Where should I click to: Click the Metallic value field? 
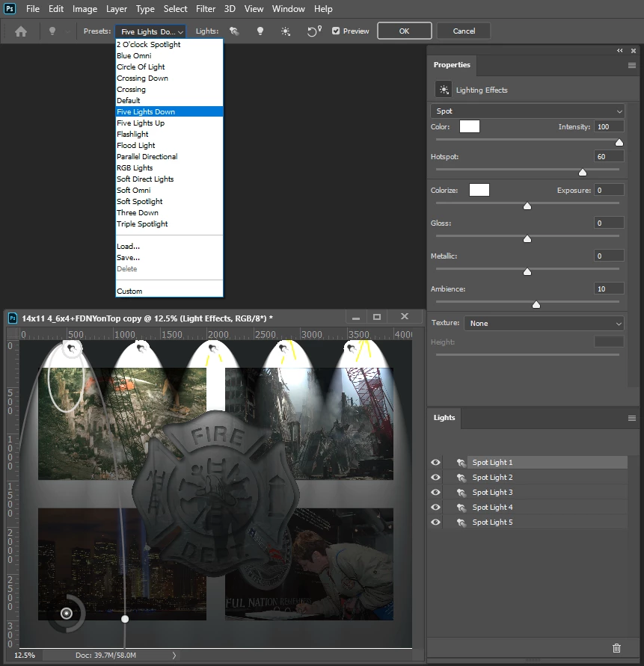point(609,256)
